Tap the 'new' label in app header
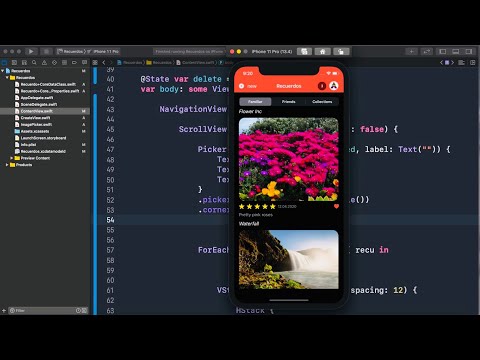Image resolution: width=480 pixels, height=360 pixels. (252, 86)
